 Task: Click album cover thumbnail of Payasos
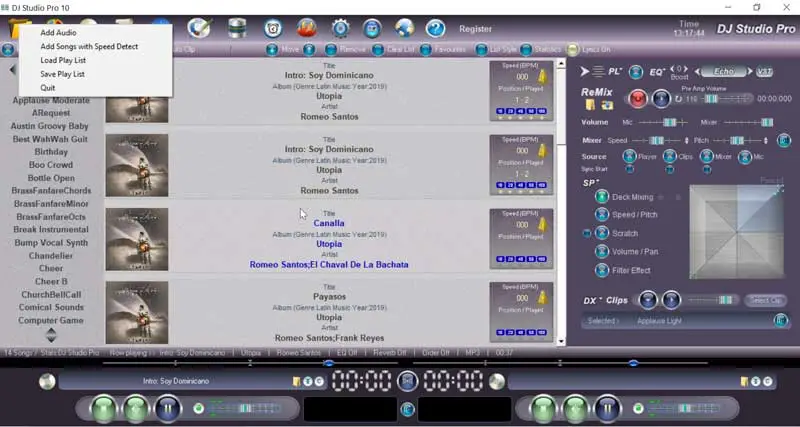(x=137, y=313)
